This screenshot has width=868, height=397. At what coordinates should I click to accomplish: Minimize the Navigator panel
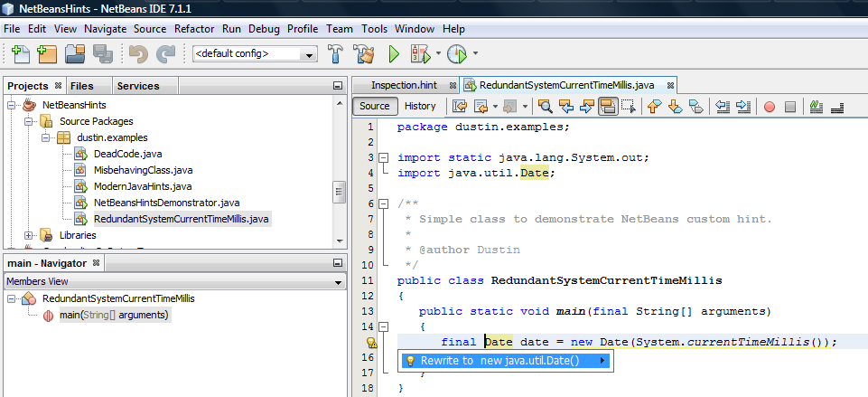pos(338,263)
